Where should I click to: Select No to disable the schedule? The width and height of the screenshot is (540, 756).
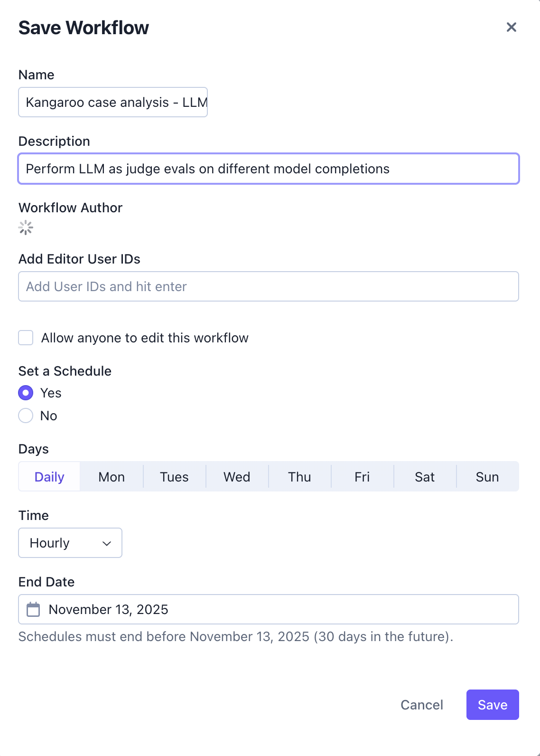(26, 416)
